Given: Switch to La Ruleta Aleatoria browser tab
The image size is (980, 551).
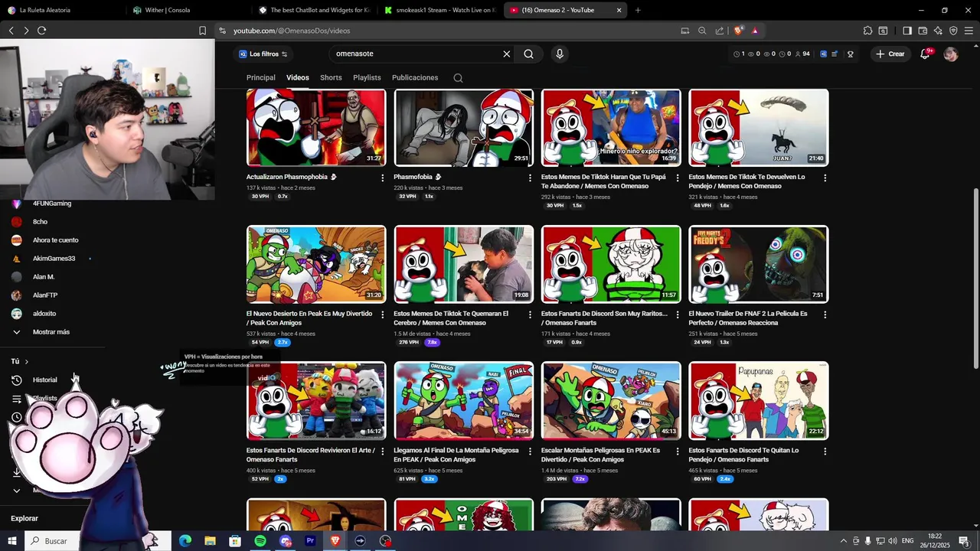Looking at the screenshot, I should 61,10.
